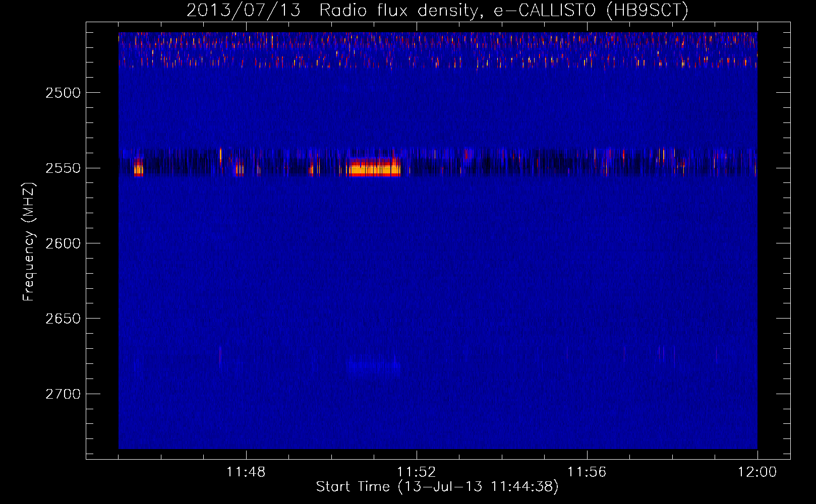Click the 11:48 time axis label

246,472
